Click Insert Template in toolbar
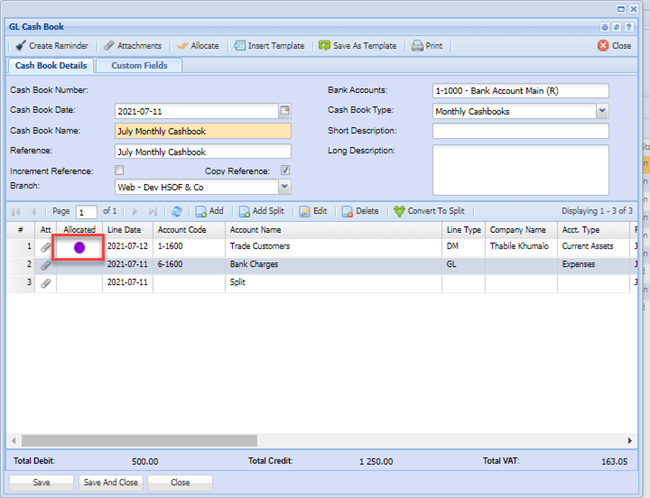The height and width of the screenshot is (498, 650). click(x=240, y=46)
